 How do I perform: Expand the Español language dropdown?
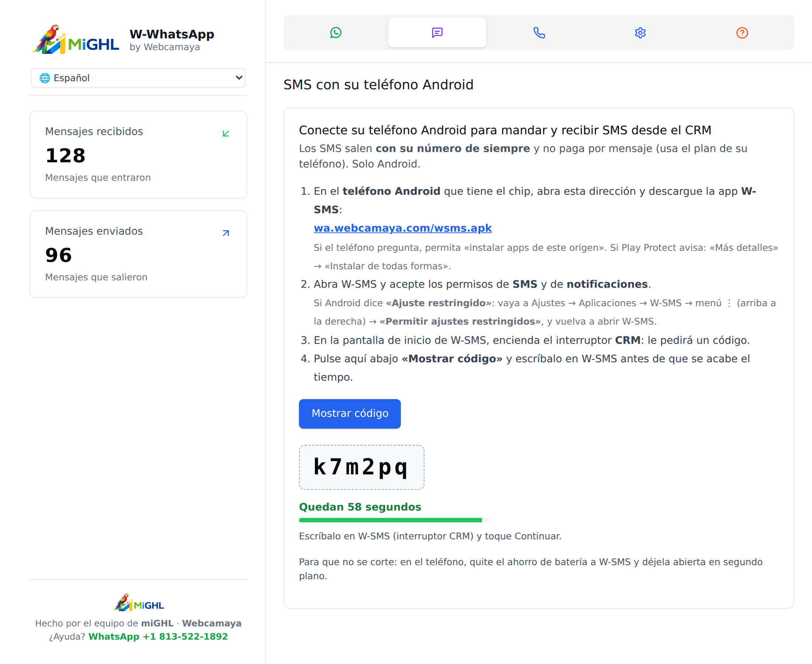(x=138, y=78)
